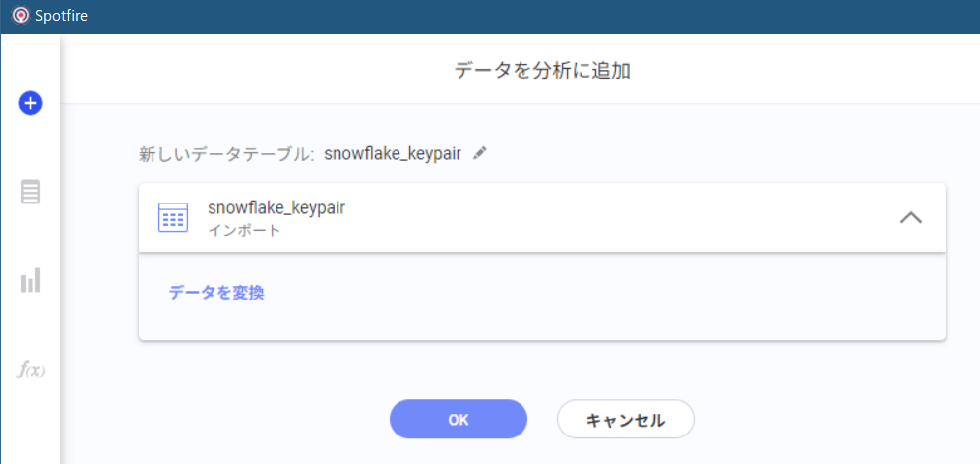The image size is (980, 464).
Task: Click the データを変換 link
Action: (x=216, y=293)
